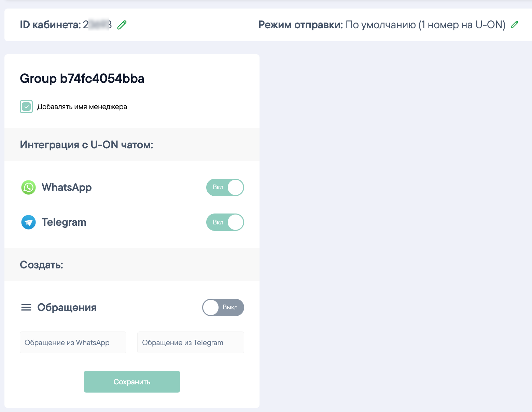Click the Режим отправки value text
Screen dimensions: 532x412
coord(425,25)
